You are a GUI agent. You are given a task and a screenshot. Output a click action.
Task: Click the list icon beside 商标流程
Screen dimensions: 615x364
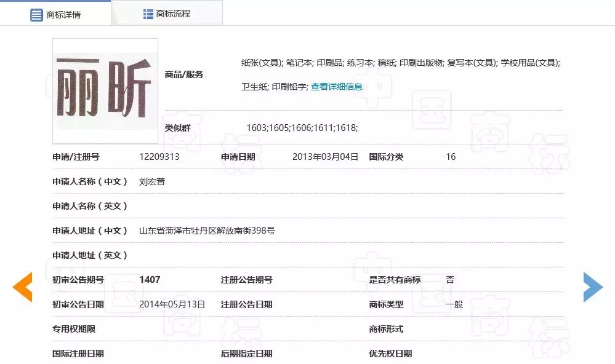(x=148, y=14)
